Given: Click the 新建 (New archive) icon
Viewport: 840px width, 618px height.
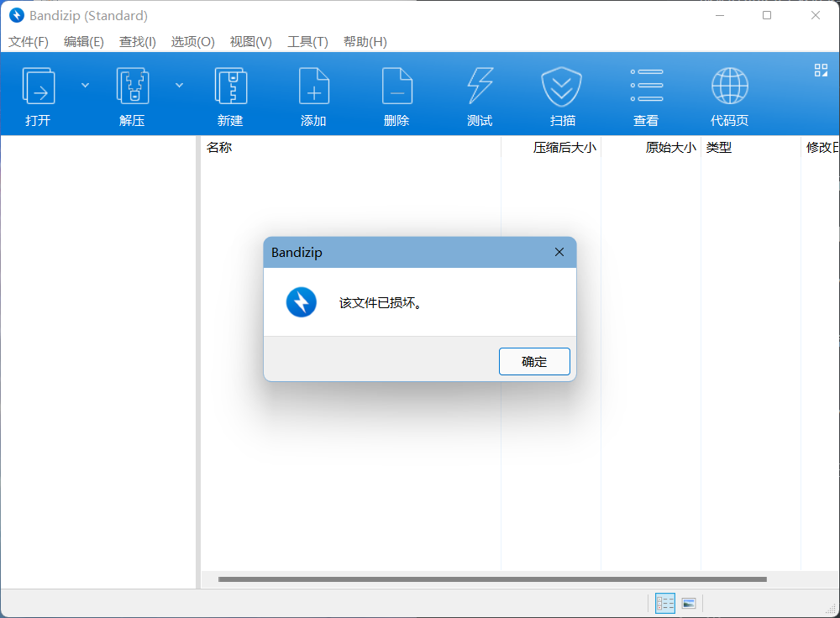Looking at the screenshot, I should click(230, 86).
